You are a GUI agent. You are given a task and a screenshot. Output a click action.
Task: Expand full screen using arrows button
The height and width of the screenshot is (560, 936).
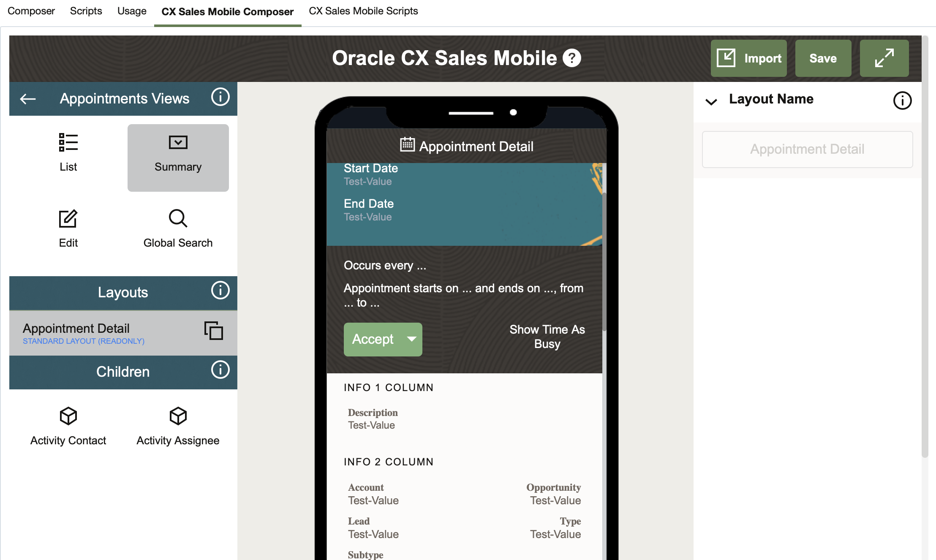884,58
